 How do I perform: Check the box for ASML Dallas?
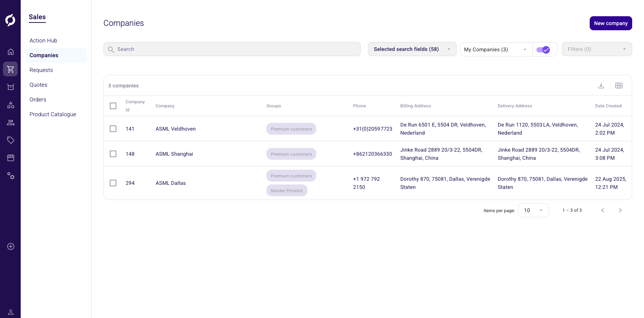tap(113, 183)
